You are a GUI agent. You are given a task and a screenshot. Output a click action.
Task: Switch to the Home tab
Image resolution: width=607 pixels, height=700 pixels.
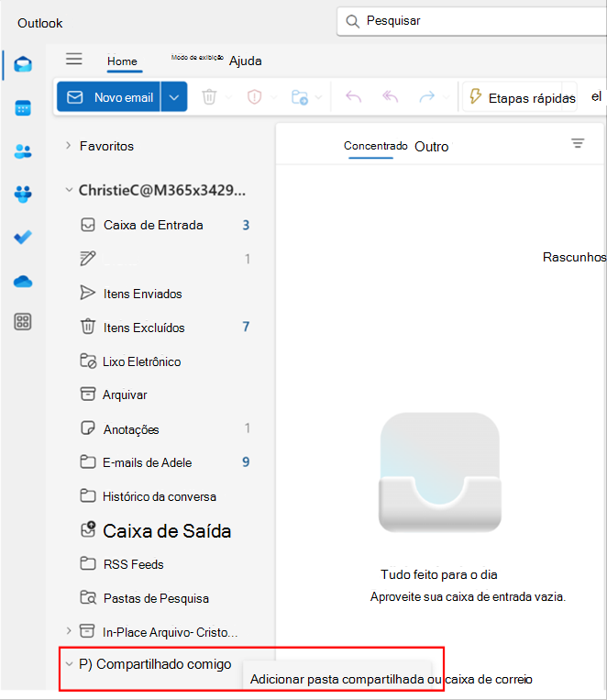[122, 61]
